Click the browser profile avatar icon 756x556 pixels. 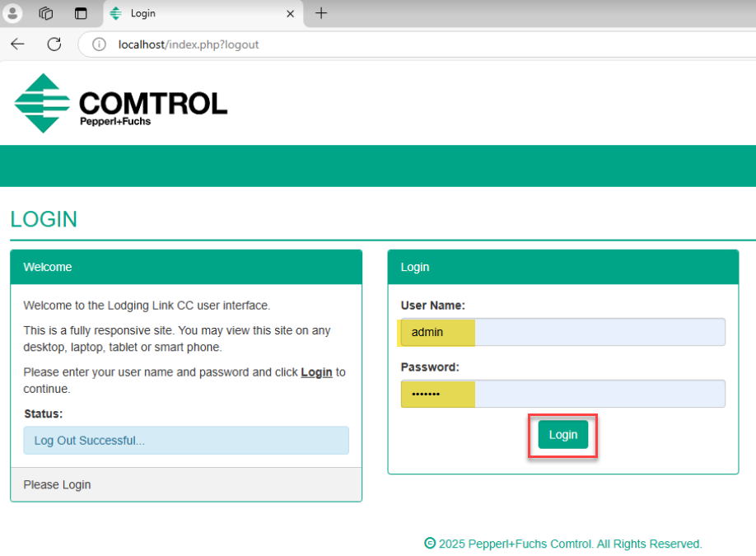pyautogui.click(x=12, y=13)
